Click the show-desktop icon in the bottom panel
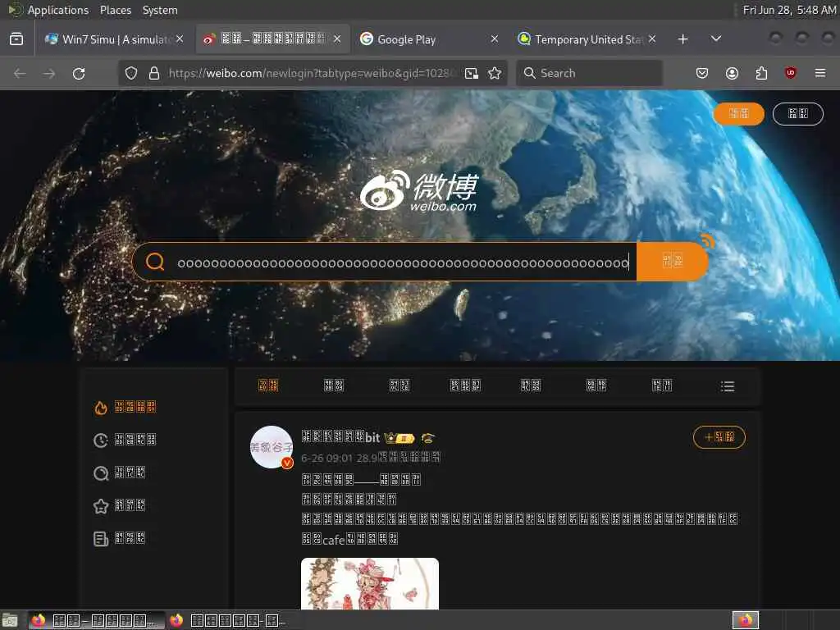The width and height of the screenshot is (840, 630). tap(10, 620)
